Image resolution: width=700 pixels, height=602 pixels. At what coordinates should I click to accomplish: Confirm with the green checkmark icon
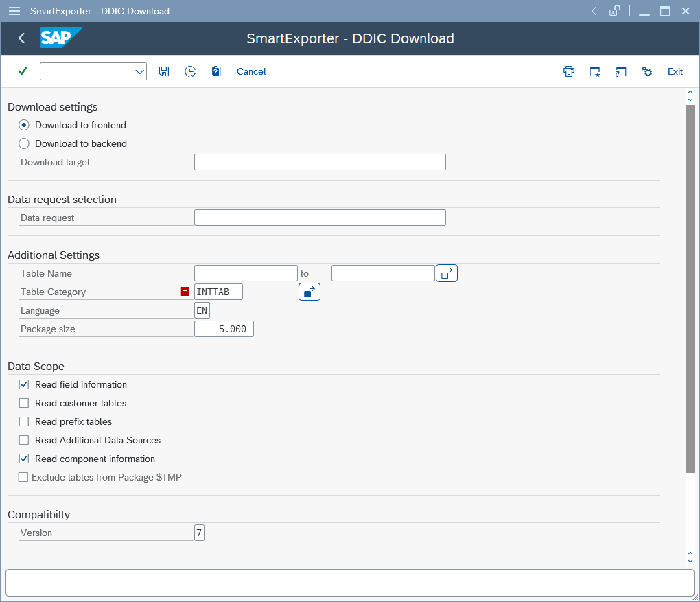(x=23, y=71)
